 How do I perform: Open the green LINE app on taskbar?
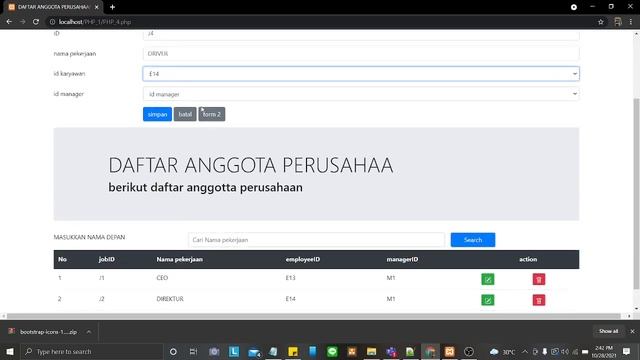tap(332, 351)
